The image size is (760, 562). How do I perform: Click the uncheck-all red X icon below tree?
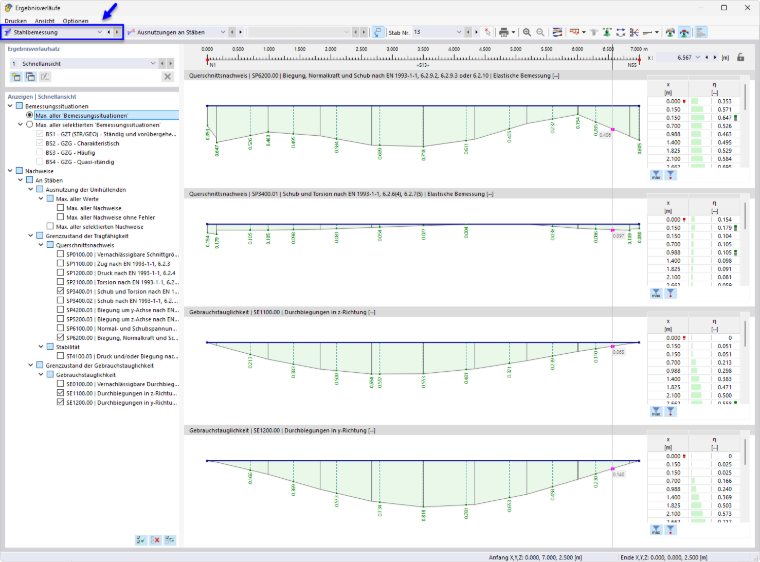pyautogui.click(x=156, y=540)
